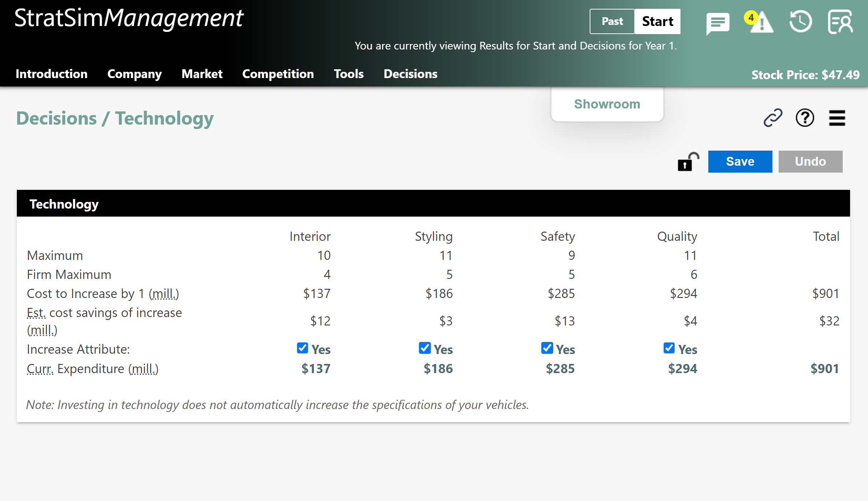Open the alerts warning icon showing 4 notifications
This screenshot has width=868, height=501.
[x=762, y=23]
